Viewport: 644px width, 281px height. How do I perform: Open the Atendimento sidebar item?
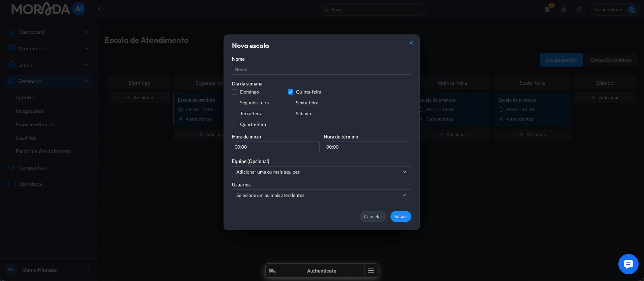(x=48, y=48)
